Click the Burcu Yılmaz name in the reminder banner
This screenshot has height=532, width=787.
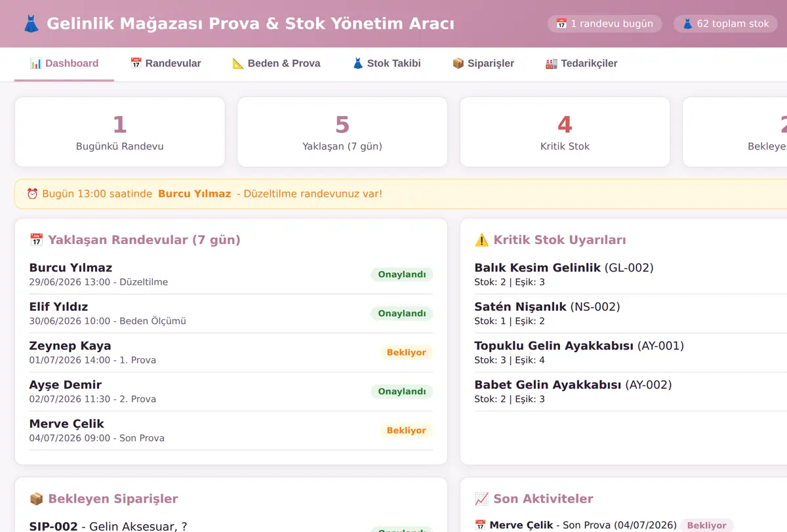coord(195,194)
